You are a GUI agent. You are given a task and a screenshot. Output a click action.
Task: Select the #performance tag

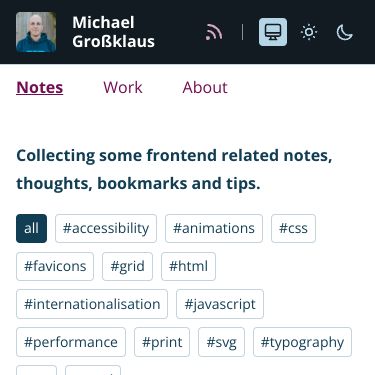coord(71,342)
